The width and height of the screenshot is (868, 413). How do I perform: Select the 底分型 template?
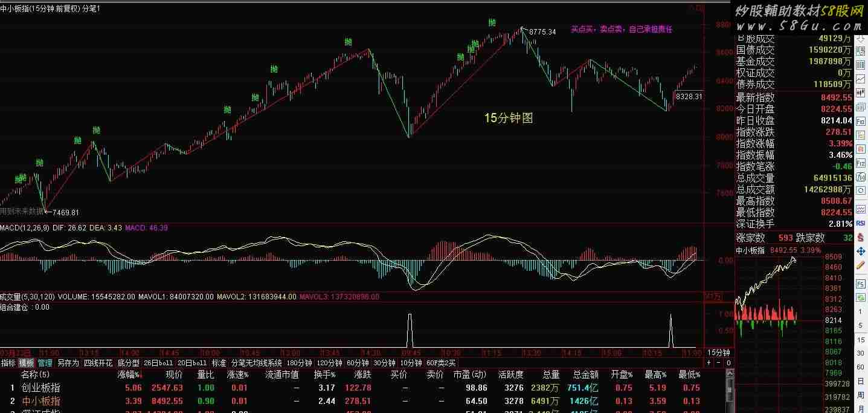(128, 363)
